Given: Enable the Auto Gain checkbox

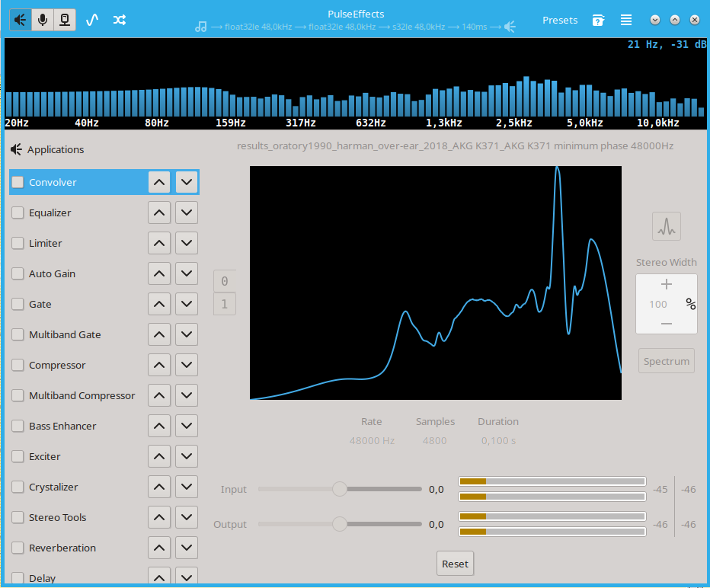Looking at the screenshot, I should [18, 273].
